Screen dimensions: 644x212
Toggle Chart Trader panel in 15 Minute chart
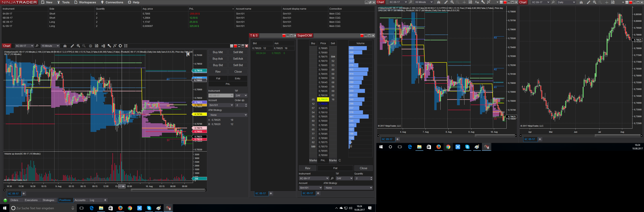point(103,46)
